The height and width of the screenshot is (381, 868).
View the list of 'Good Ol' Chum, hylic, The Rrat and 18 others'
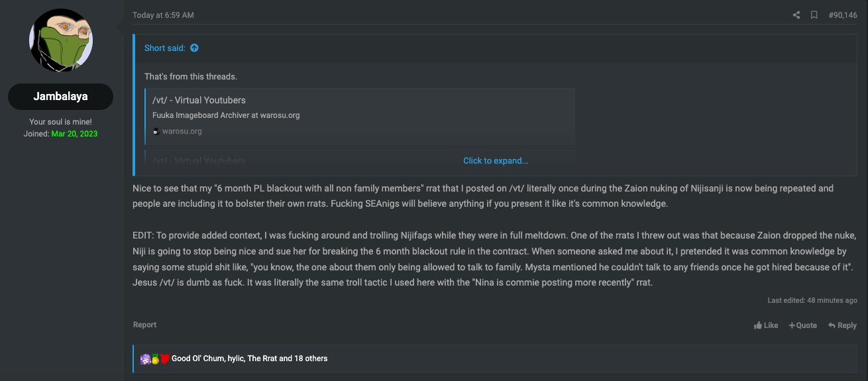tap(249, 358)
